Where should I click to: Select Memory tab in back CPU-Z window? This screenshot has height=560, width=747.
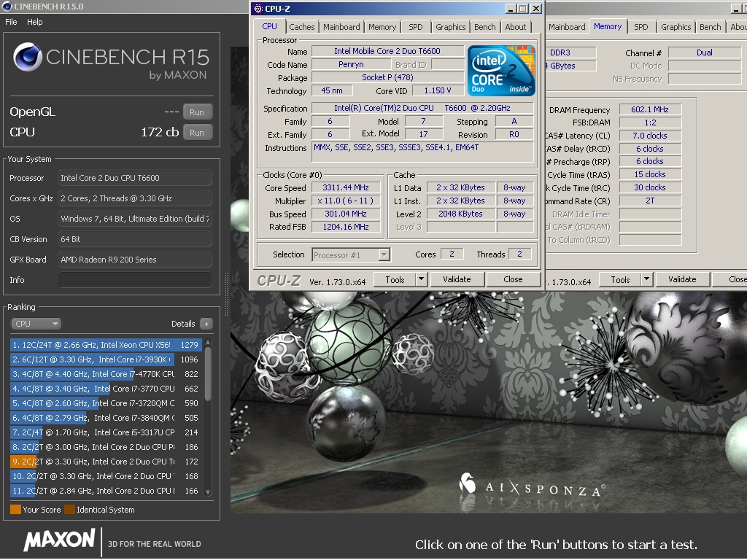point(608,27)
